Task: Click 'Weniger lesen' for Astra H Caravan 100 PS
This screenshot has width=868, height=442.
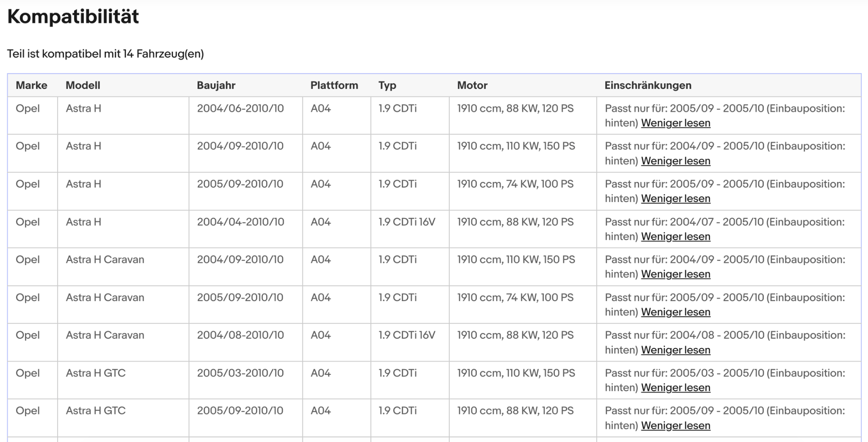Action: click(x=675, y=312)
